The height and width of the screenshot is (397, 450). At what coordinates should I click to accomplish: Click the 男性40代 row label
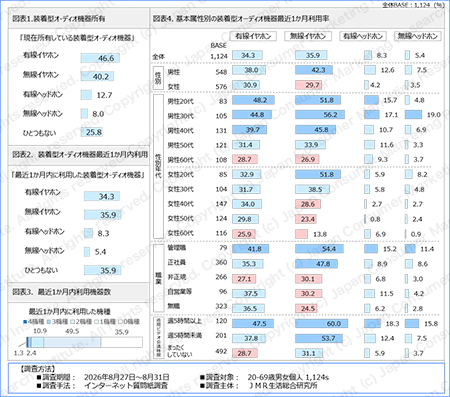coord(180,131)
